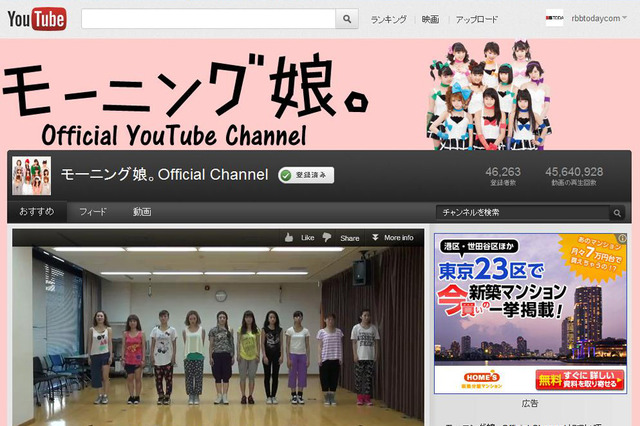Switch to the 動画 tab

pos(142,212)
